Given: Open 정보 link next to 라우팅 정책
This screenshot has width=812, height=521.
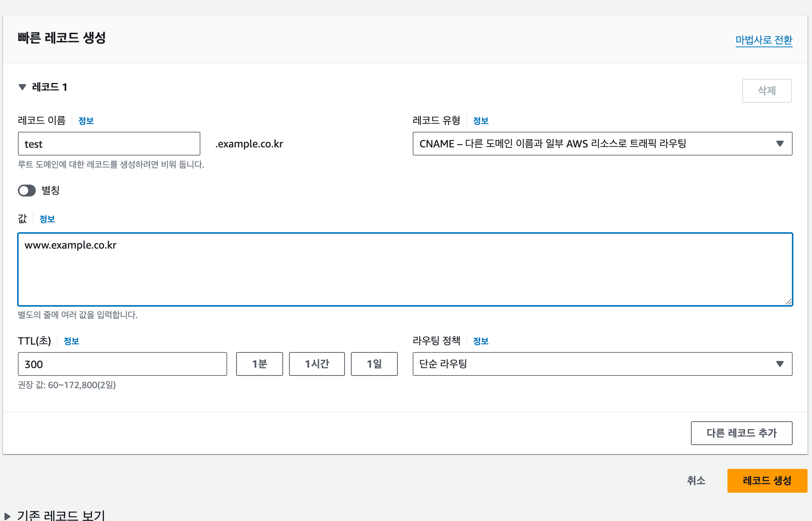Looking at the screenshot, I should 481,341.
